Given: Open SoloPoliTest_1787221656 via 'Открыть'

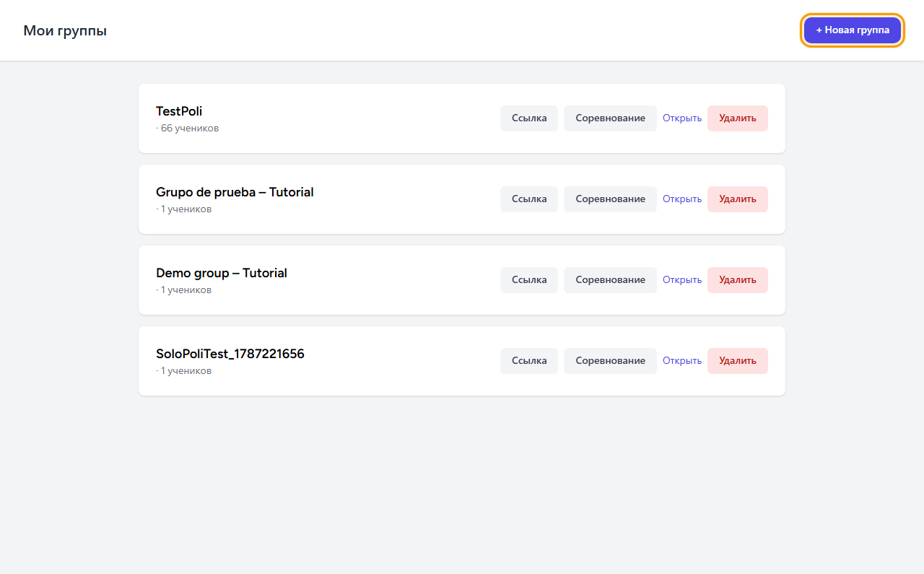Looking at the screenshot, I should [x=682, y=361].
